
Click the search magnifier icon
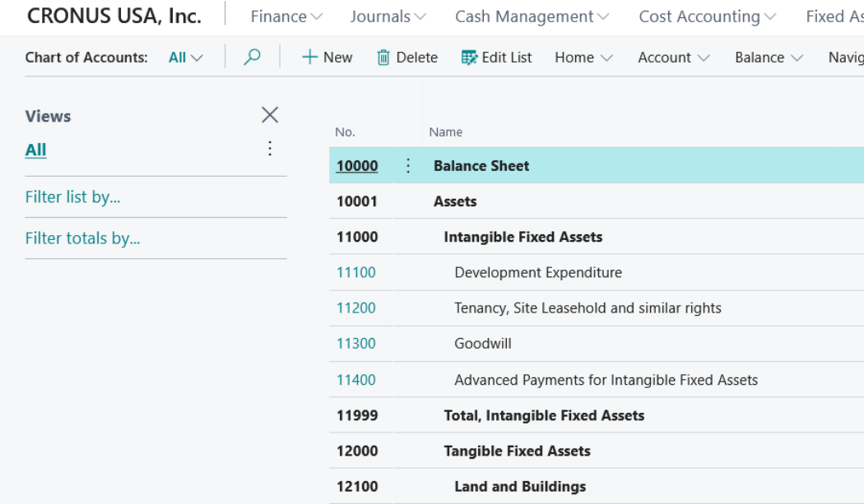click(253, 57)
